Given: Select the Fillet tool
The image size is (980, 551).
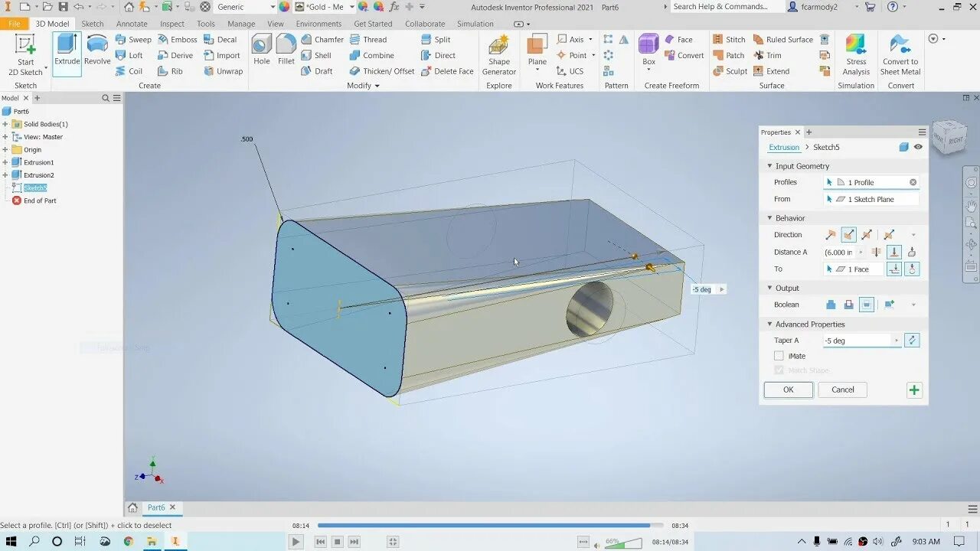Looking at the screenshot, I should coord(286,51).
